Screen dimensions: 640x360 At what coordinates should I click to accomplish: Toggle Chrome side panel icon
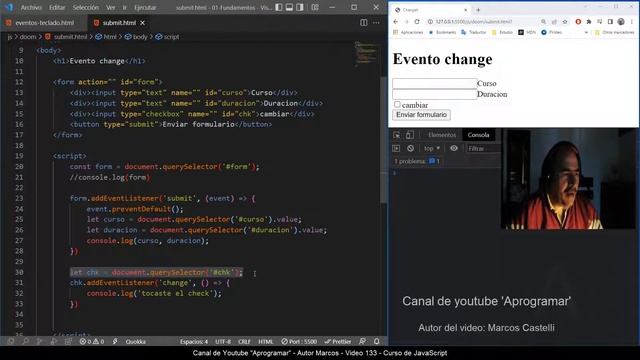click(x=610, y=22)
